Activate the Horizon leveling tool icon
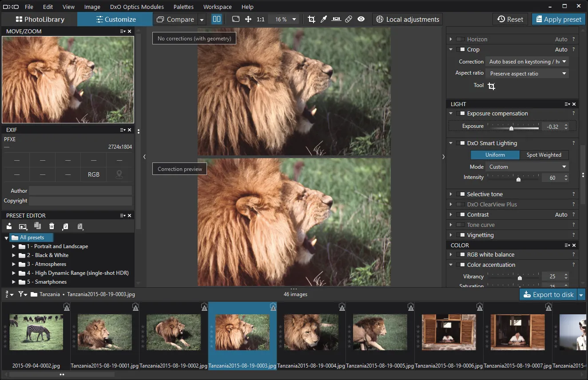The height and width of the screenshot is (380, 588). pos(336,20)
